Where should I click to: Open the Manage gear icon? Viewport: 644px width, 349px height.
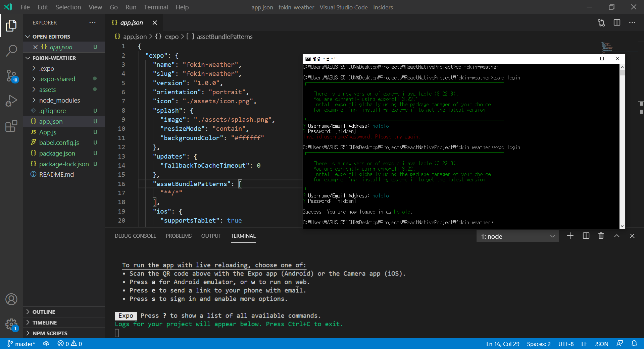tap(11, 325)
